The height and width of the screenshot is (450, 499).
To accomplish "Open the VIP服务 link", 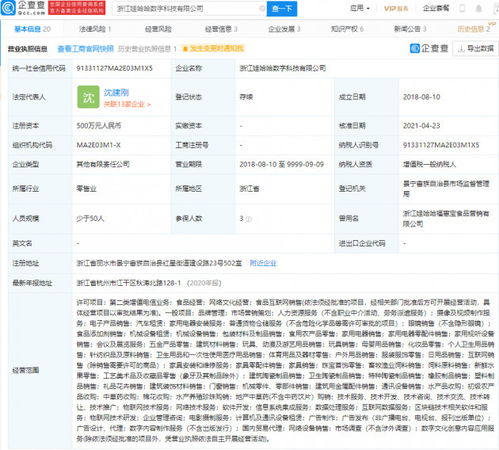I will 396,8.
